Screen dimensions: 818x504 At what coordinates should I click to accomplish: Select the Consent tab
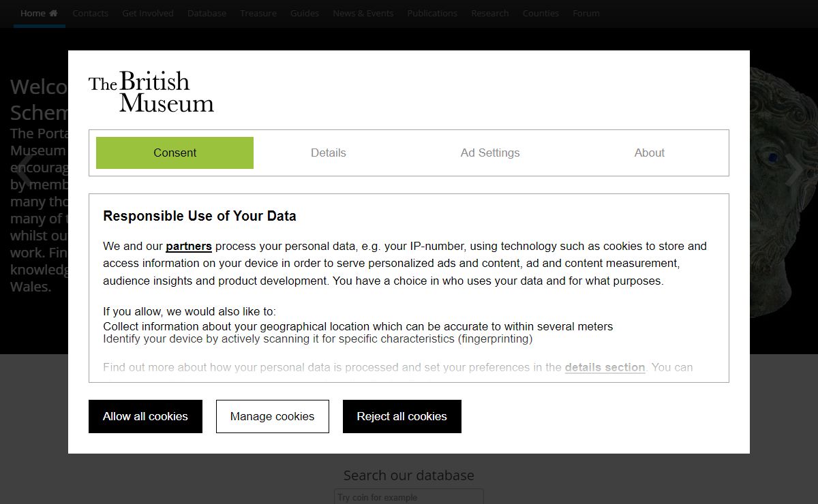[175, 153]
